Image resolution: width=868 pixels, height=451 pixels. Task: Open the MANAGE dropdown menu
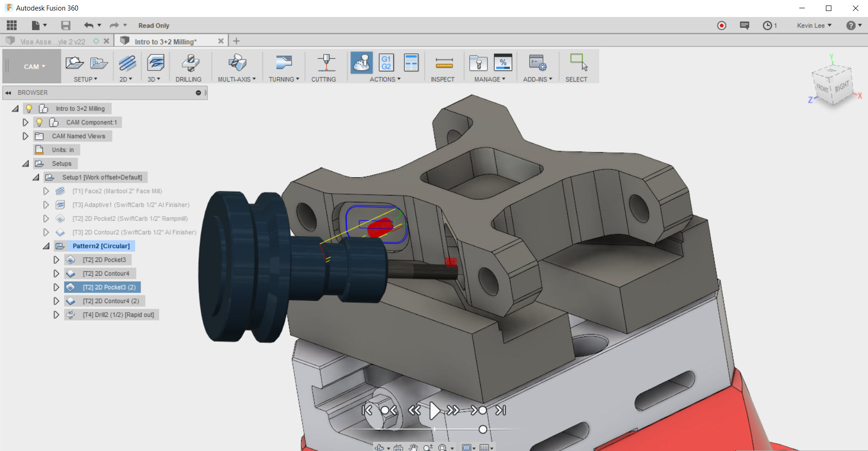pyautogui.click(x=490, y=79)
